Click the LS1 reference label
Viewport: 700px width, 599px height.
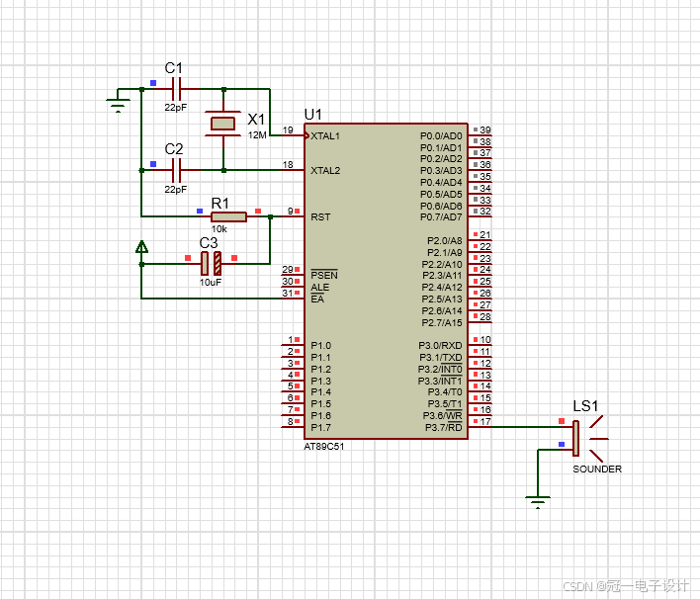click(585, 406)
